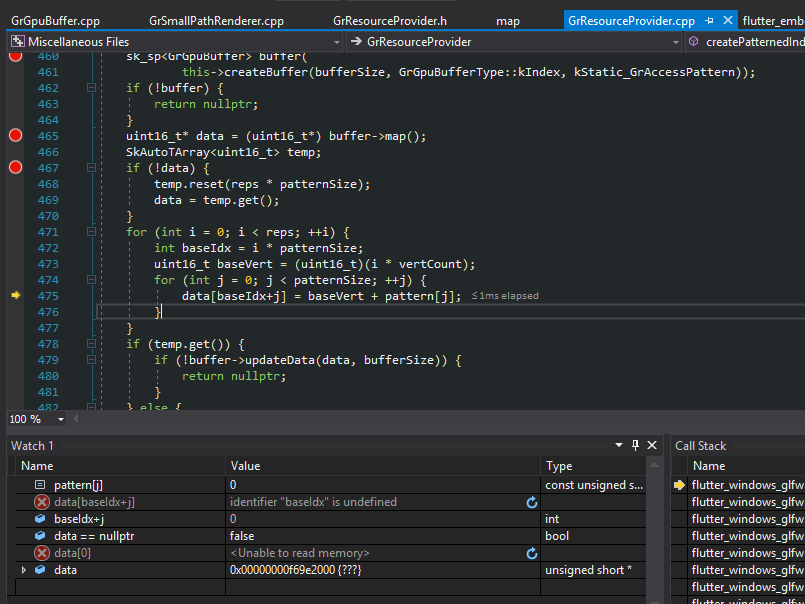The width and height of the screenshot is (805, 604).
Task: Collapse the for loop at line 471
Action: 92,232
